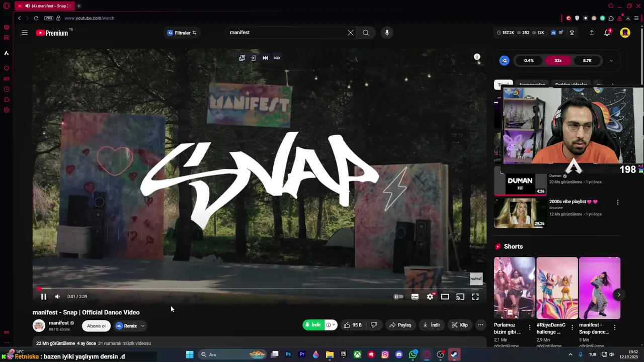Run the YouTube search magnifier
The image size is (644, 362).
click(366, 33)
